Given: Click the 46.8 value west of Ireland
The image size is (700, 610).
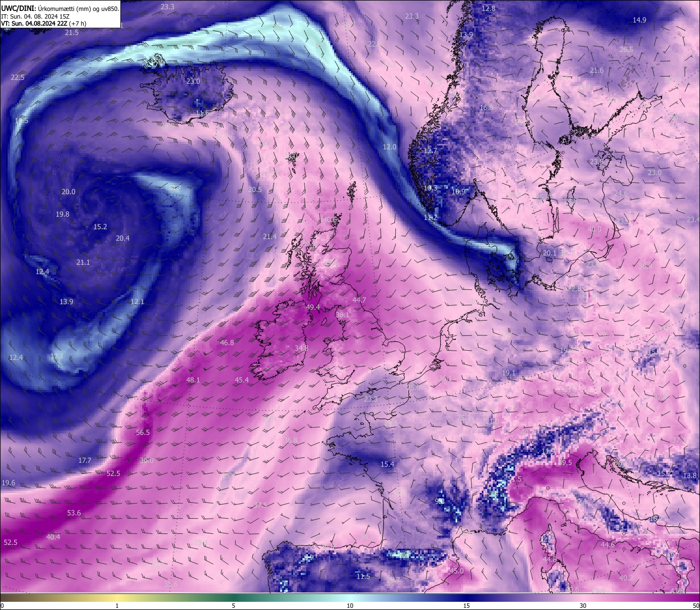Looking at the screenshot, I should (227, 343).
